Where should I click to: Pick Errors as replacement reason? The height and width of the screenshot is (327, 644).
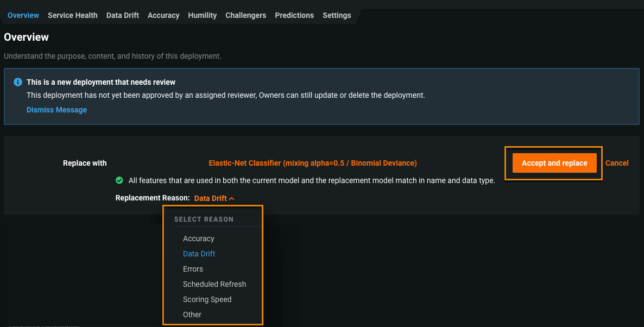click(x=193, y=269)
